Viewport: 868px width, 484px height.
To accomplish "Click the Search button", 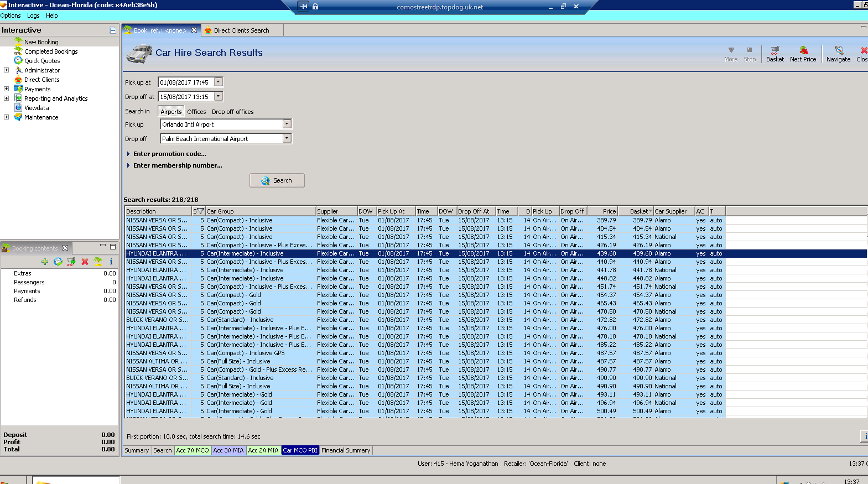I will coord(277,180).
